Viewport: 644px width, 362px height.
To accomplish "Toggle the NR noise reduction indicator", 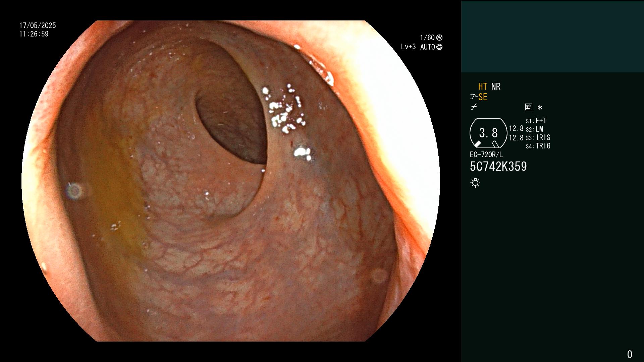I will pos(496,87).
